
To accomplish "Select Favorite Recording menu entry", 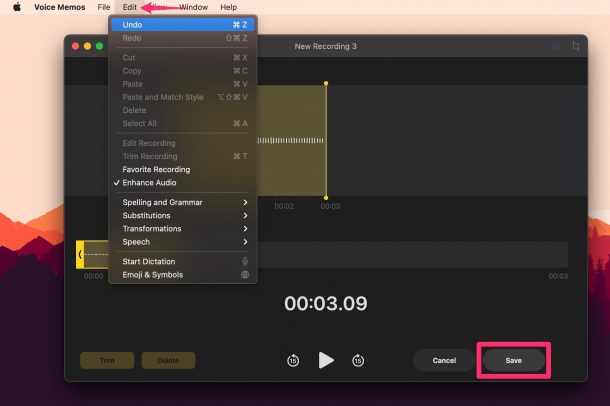I will coord(183,170).
